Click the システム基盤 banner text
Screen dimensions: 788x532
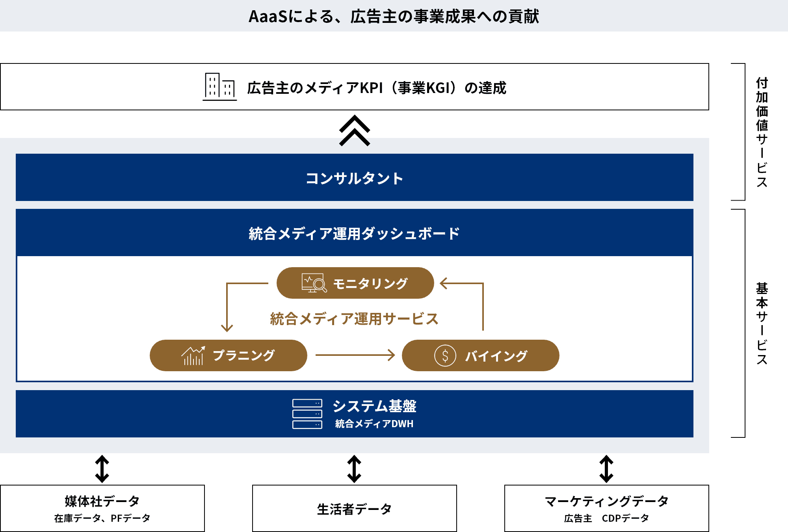(x=374, y=406)
